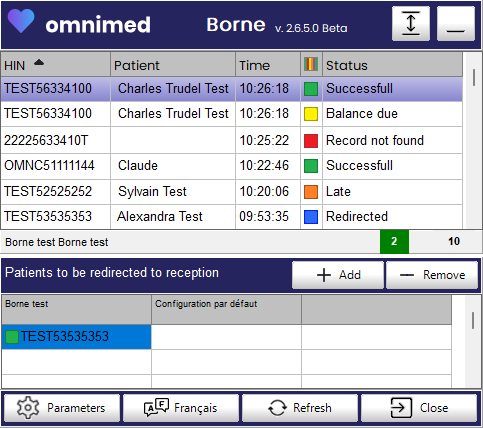Click the Record not found status text
The image size is (483, 428).
(x=375, y=140)
